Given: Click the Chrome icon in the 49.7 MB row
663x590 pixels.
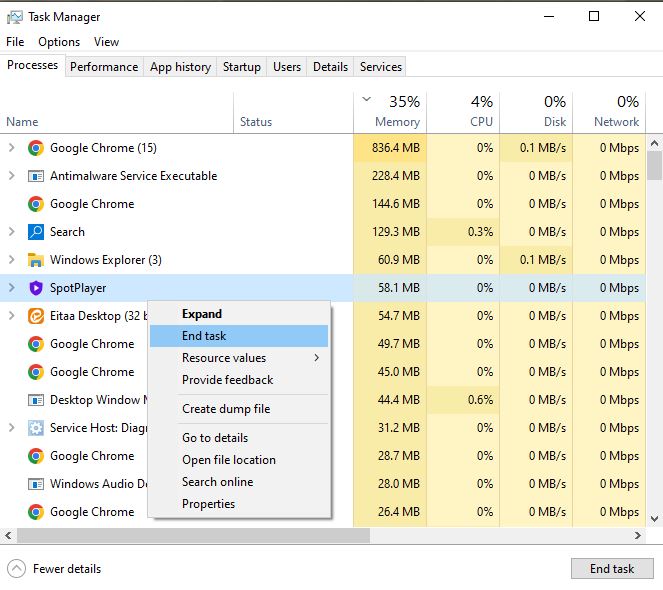Looking at the screenshot, I should 36,344.
